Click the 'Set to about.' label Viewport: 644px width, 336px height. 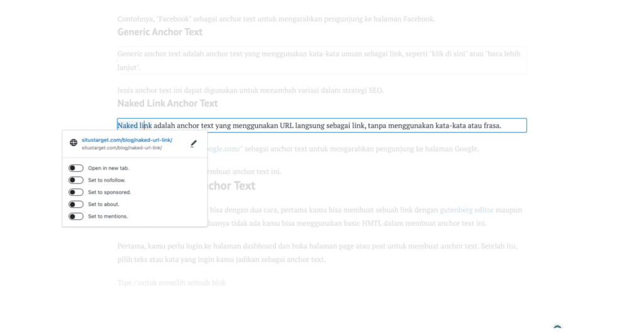104,204
